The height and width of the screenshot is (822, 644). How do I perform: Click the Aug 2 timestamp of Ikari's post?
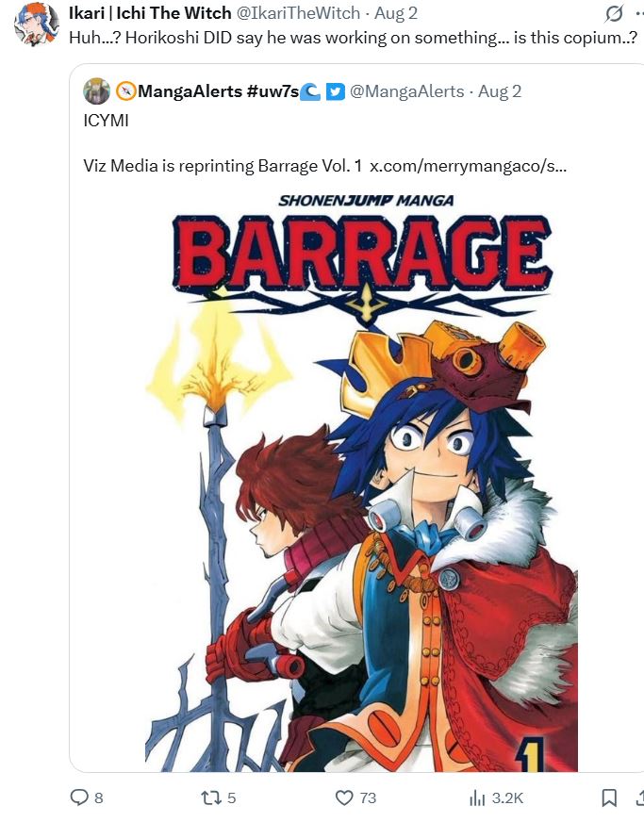[x=396, y=13]
